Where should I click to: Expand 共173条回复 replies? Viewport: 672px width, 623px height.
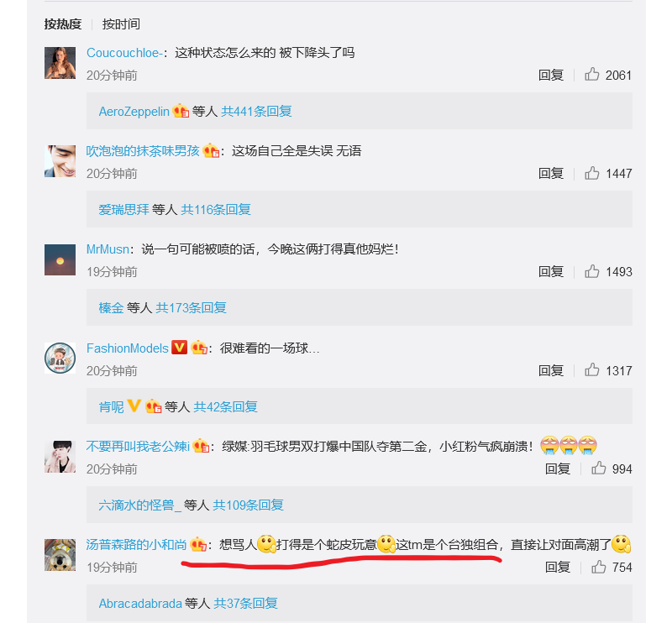192,307
